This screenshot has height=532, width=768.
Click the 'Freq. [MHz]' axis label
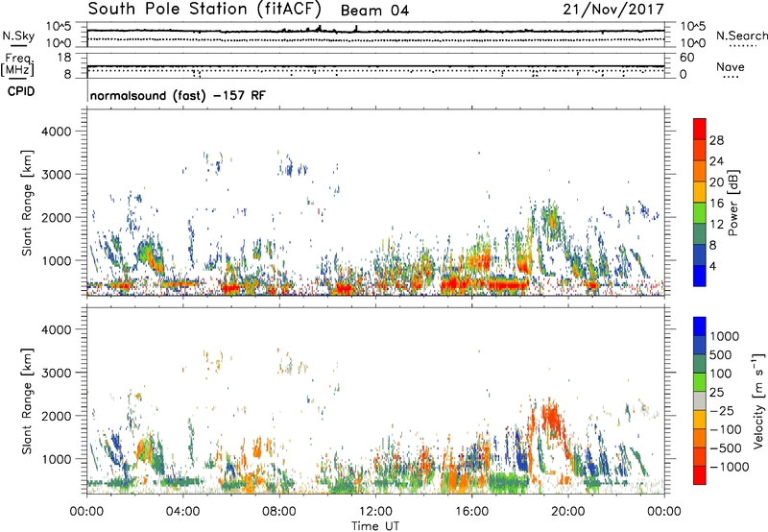click(x=17, y=65)
